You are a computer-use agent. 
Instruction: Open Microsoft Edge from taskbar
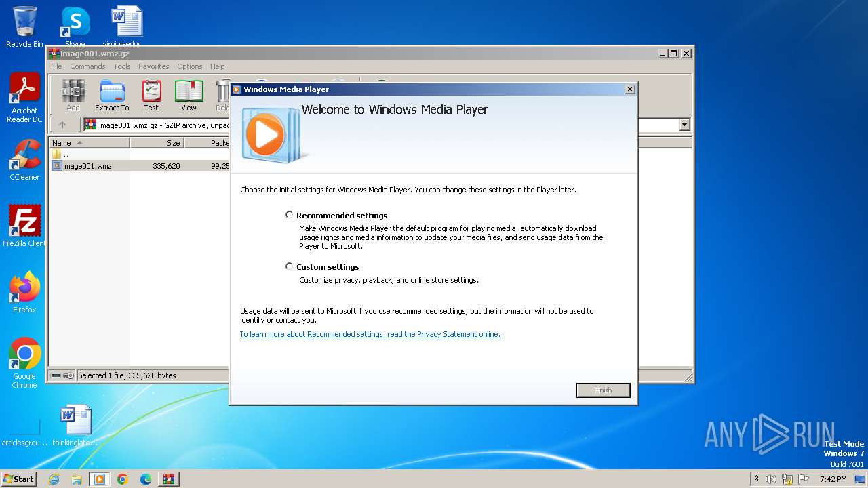coord(146,479)
